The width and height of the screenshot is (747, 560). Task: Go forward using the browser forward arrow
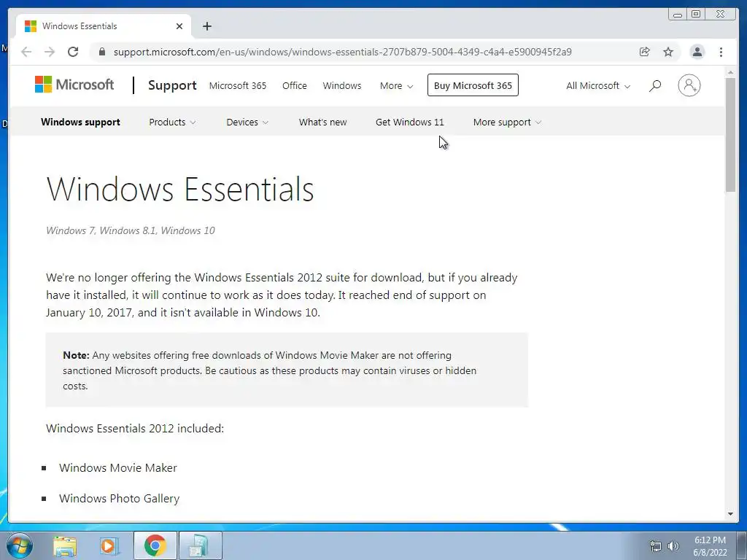coord(50,52)
